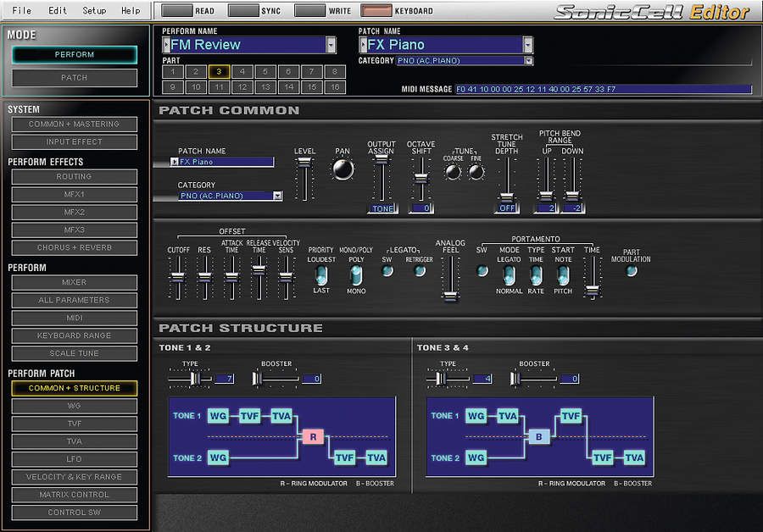Open the Setup menu
Viewport: 763px width, 532px height.
coord(94,10)
